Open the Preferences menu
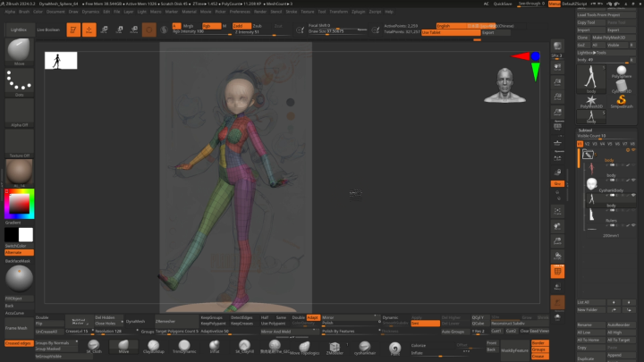 pos(240,12)
